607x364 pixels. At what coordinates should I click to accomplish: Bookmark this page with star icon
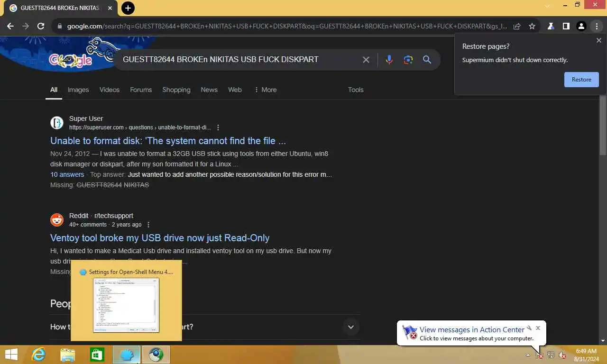[532, 27]
